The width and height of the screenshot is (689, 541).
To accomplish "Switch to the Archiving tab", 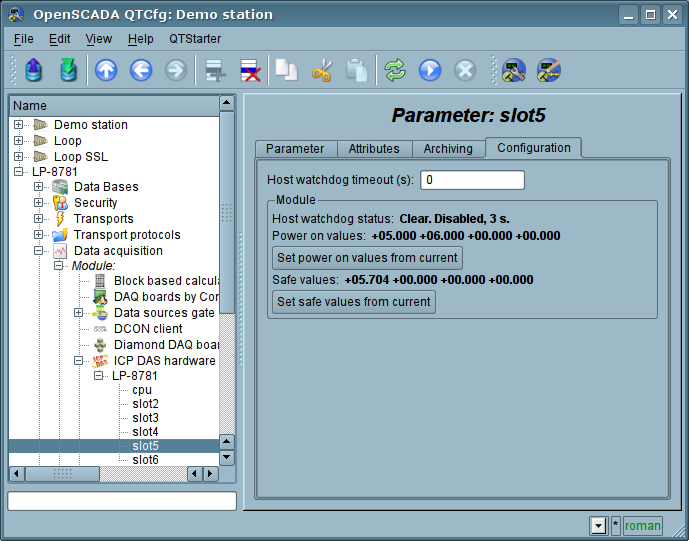I will tap(447, 149).
